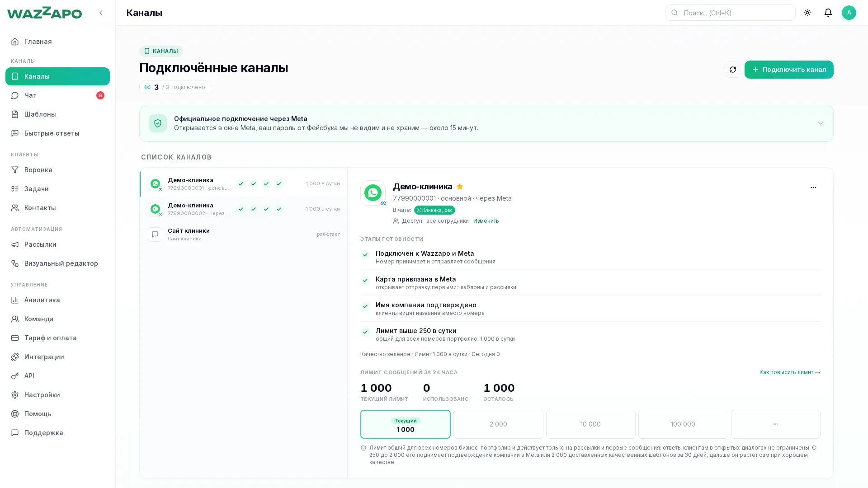Screen dimensions: 868x488
Task: Click the unread badge 6 next to Чат
Action: click(x=100, y=95)
